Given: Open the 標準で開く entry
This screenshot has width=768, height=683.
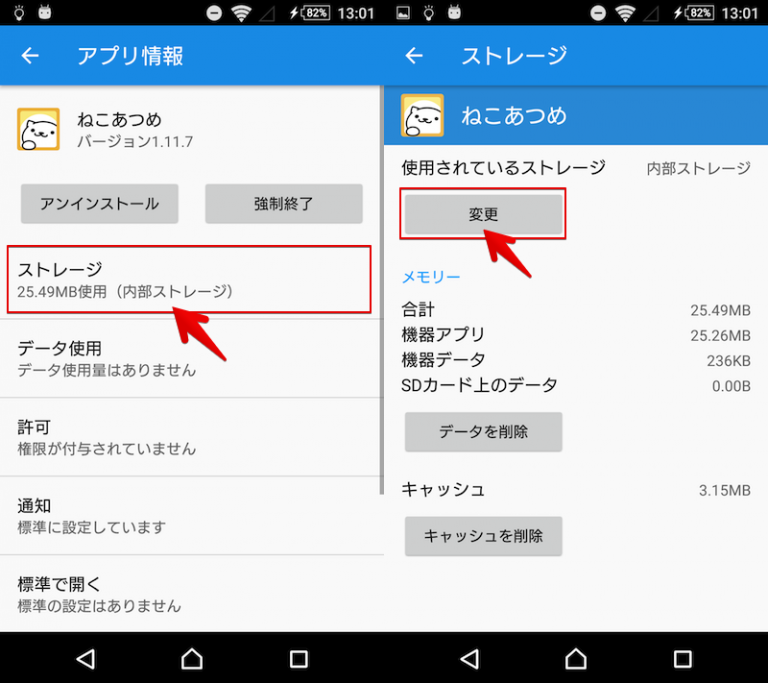Looking at the screenshot, I should pos(189,594).
